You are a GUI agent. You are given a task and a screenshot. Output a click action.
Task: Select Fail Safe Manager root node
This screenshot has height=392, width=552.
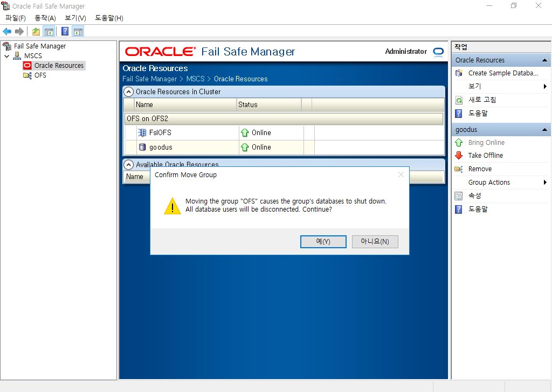click(40, 46)
